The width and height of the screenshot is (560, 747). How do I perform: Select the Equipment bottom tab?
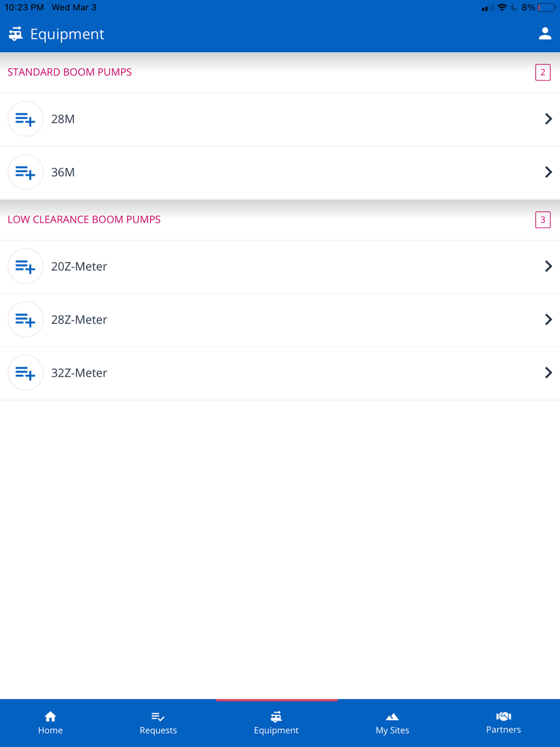pyautogui.click(x=276, y=723)
